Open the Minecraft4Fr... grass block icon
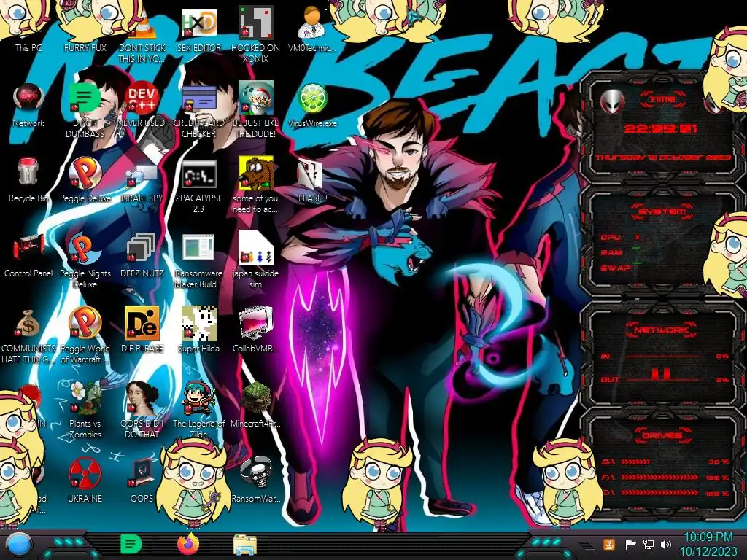Image resolution: width=747 pixels, height=560 pixels. [x=255, y=405]
